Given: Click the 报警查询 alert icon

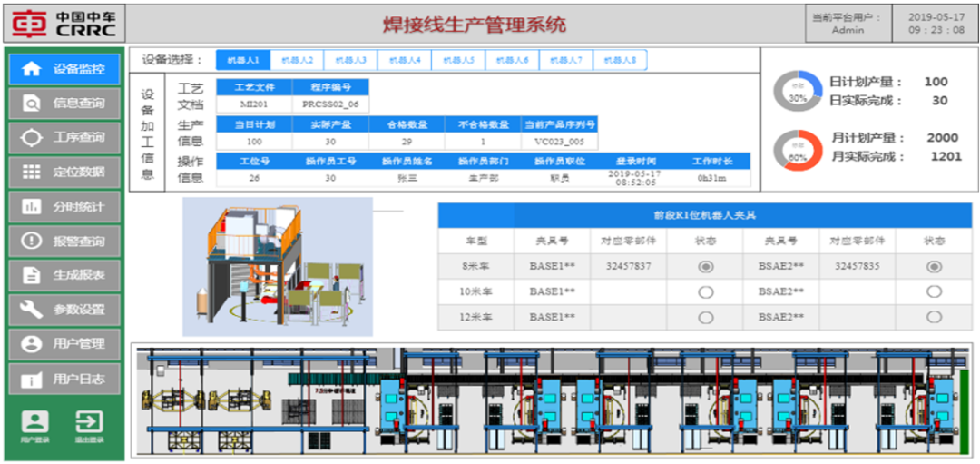Looking at the screenshot, I should (x=31, y=241).
